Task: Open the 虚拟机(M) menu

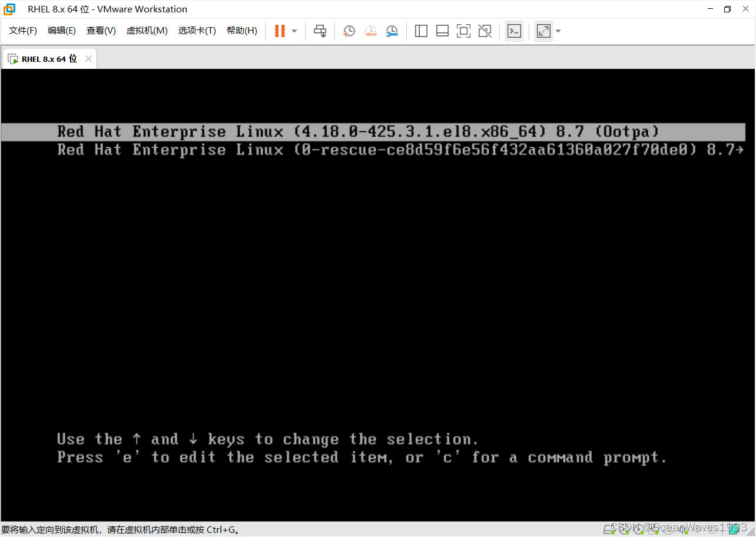Action: 147,31
